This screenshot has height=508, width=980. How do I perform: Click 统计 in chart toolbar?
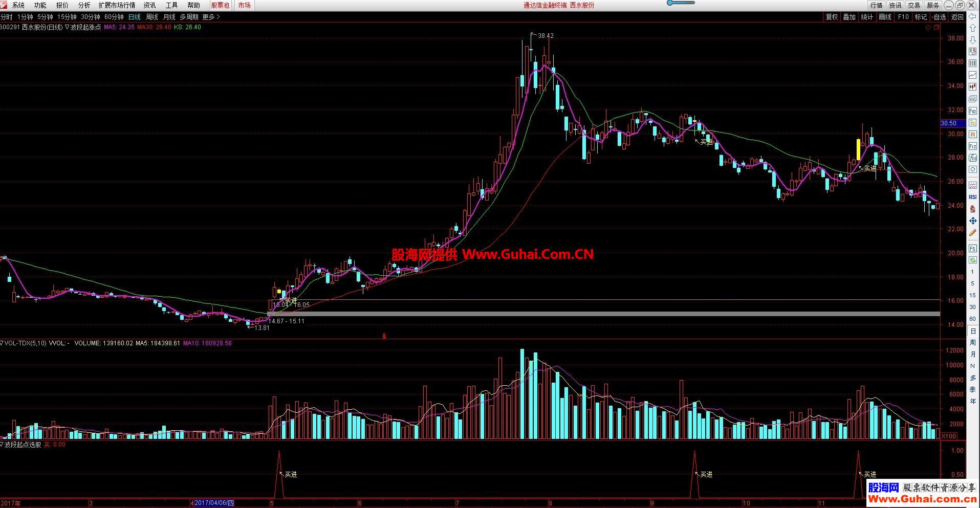(867, 17)
